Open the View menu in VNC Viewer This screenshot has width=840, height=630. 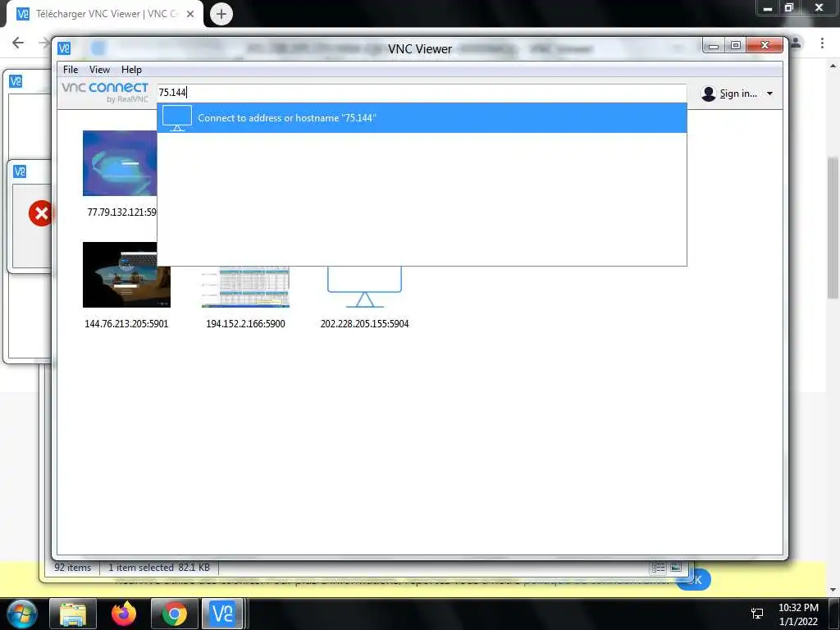click(99, 70)
